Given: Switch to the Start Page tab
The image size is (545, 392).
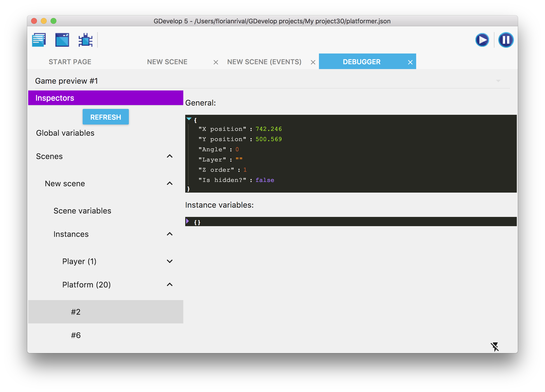Looking at the screenshot, I should click(70, 62).
